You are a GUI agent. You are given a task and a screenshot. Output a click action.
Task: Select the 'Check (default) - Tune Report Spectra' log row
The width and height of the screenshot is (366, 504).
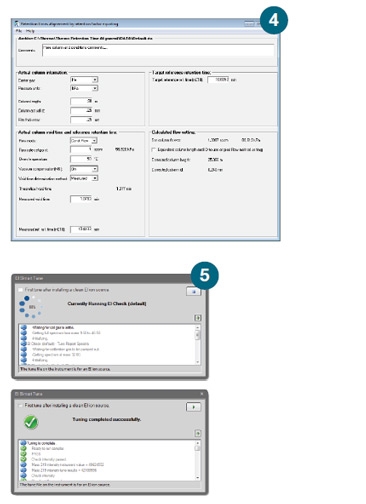pyautogui.click(x=58, y=344)
